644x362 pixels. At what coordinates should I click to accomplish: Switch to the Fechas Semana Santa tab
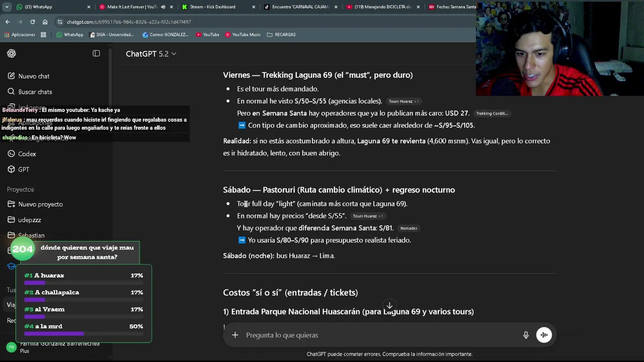[451, 7]
